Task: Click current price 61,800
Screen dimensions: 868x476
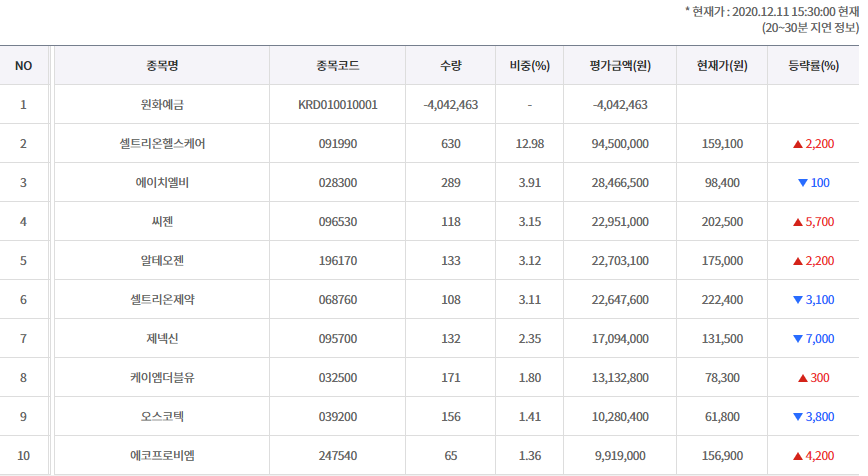Action: pyautogui.click(x=722, y=417)
